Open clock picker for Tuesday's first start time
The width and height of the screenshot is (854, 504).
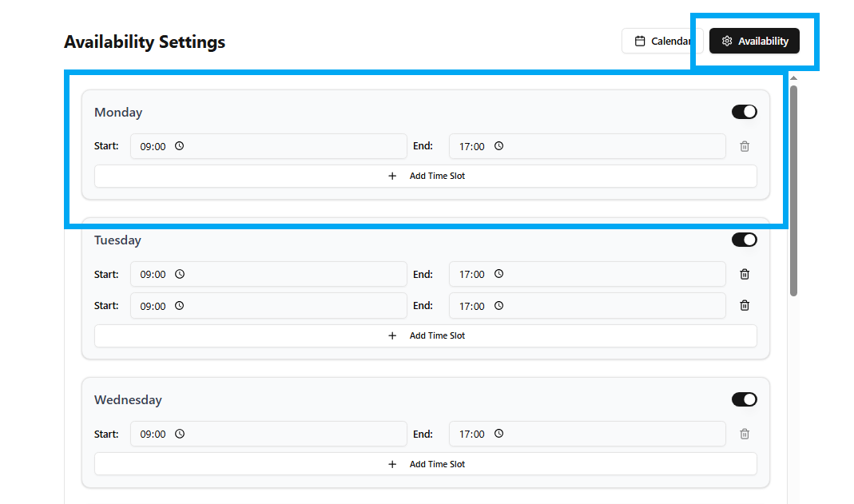click(180, 274)
